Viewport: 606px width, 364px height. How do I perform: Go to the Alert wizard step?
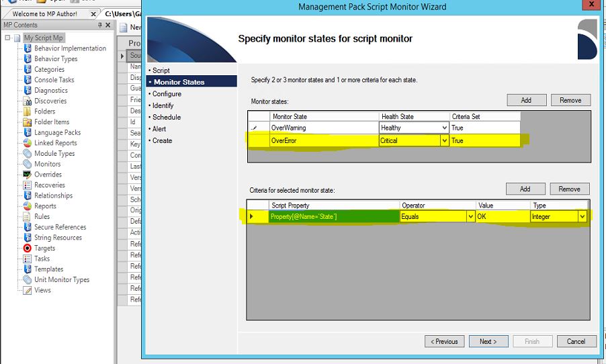159,129
